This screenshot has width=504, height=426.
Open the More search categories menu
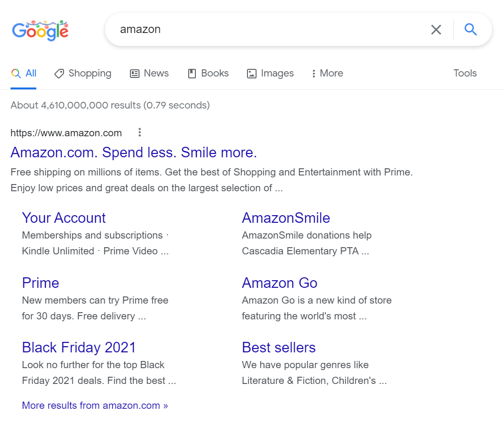327,73
